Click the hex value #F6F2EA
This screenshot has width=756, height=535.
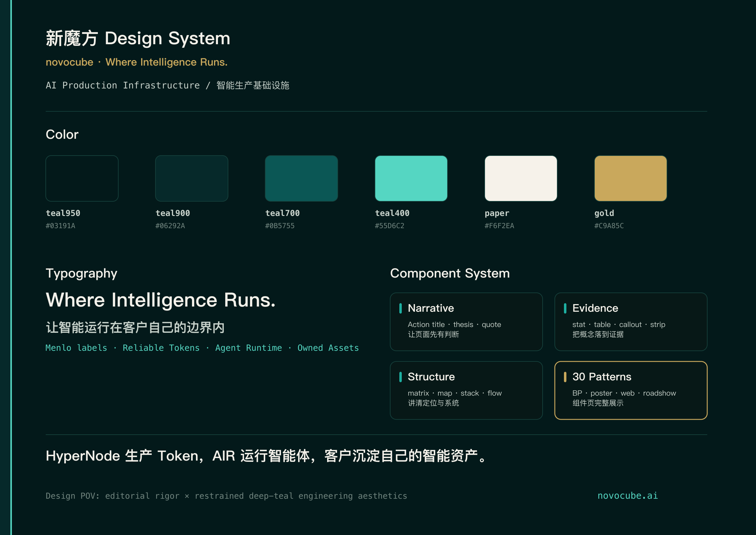coord(499,226)
